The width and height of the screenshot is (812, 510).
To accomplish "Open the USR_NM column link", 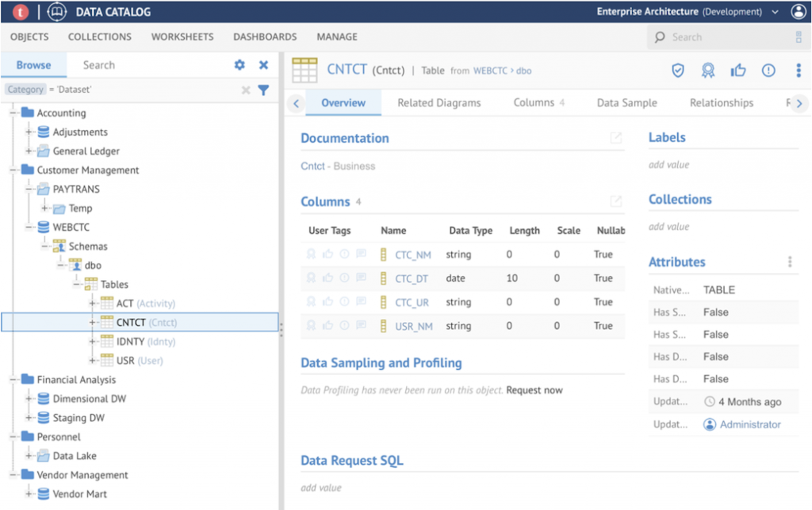I will point(414,326).
